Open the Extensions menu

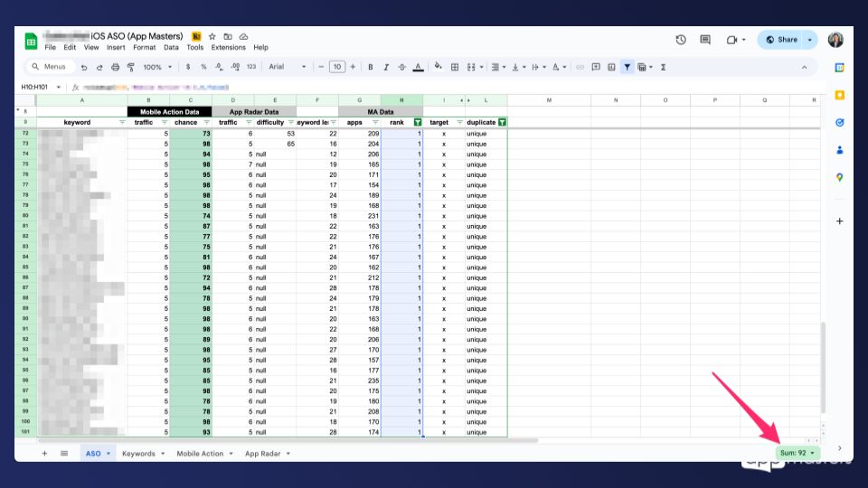point(228,48)
